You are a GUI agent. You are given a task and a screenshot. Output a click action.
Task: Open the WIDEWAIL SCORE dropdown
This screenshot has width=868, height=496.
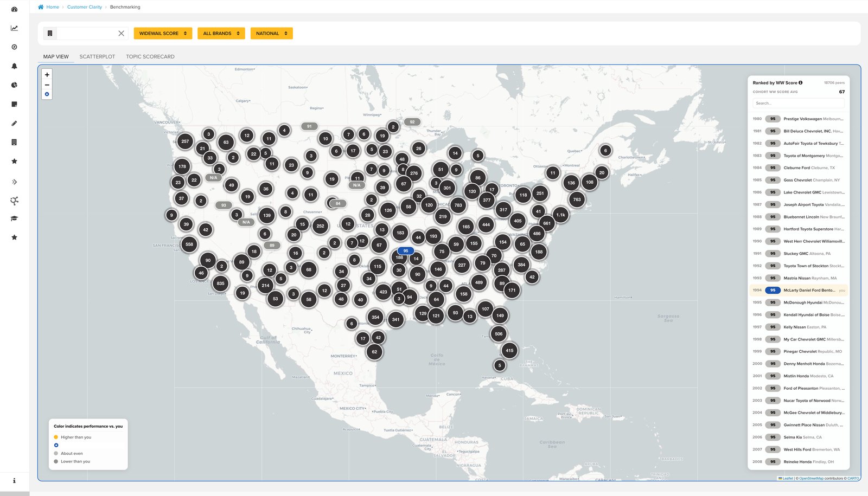[x=163, y=33]
